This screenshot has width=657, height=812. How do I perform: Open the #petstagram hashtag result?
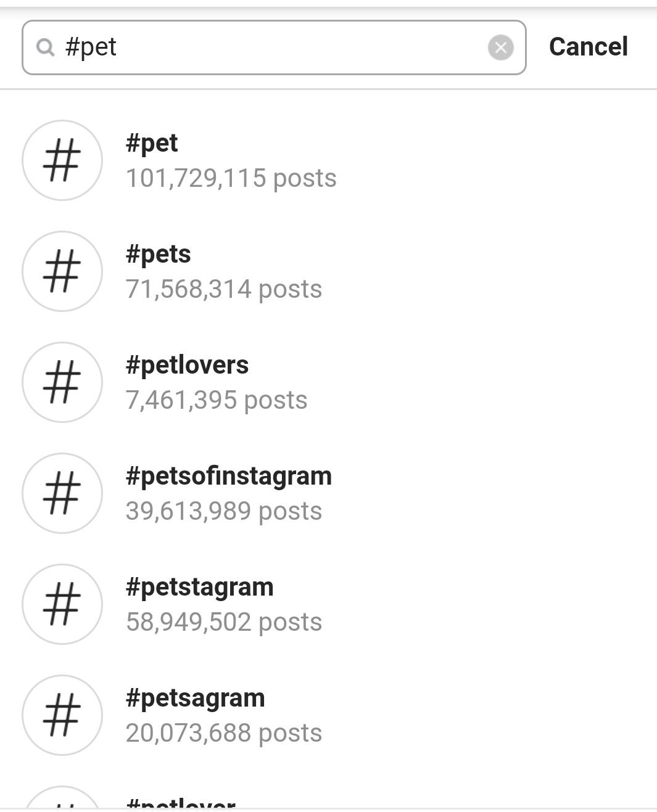(199, 587)
